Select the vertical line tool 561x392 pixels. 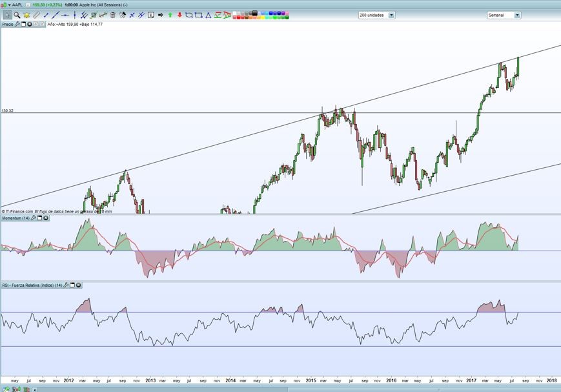click(74, 15)
